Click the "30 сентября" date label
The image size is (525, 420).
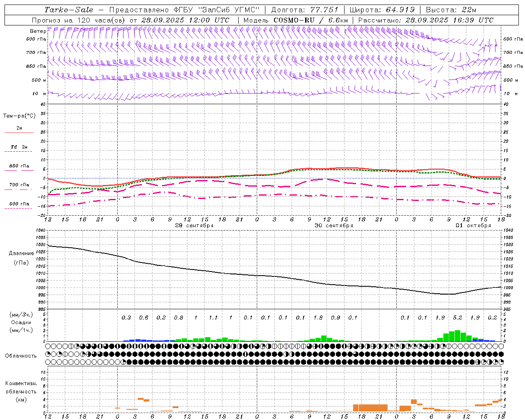point(334,226)
